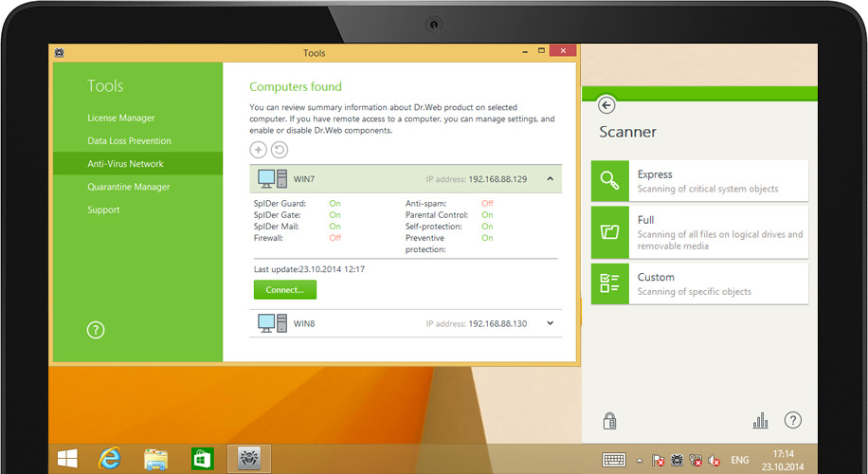
Task: Add a computer with the plus icon
Action: tap(258, 150)
